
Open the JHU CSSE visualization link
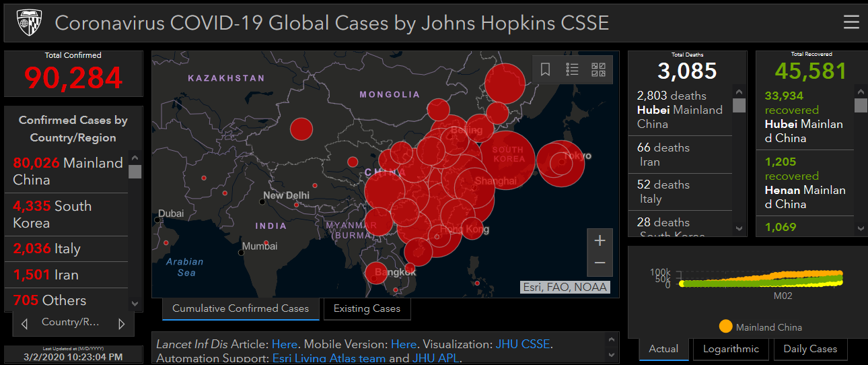(523, 343)
